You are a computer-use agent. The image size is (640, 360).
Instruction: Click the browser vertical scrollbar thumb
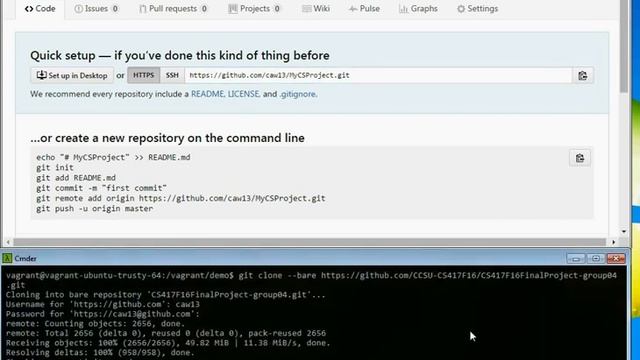623,46
